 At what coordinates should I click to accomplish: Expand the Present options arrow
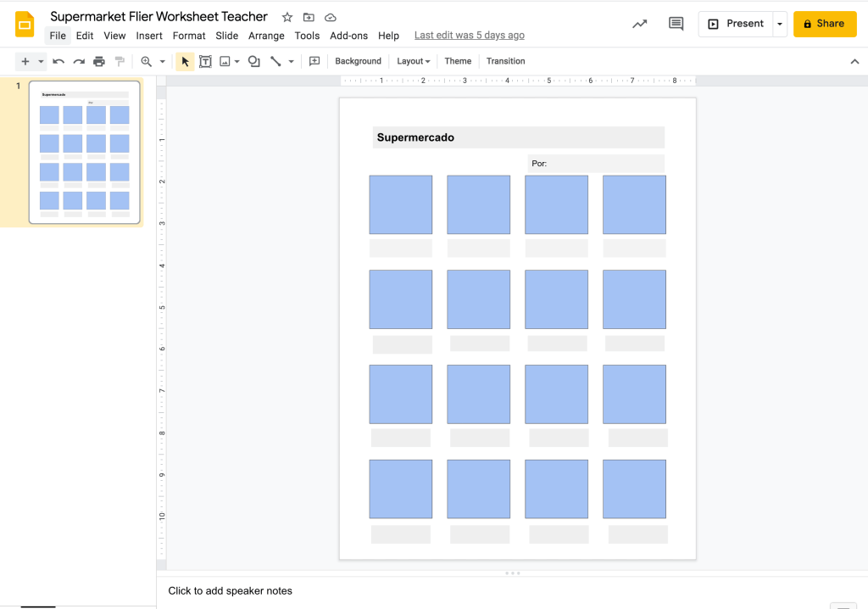(780, 24)
